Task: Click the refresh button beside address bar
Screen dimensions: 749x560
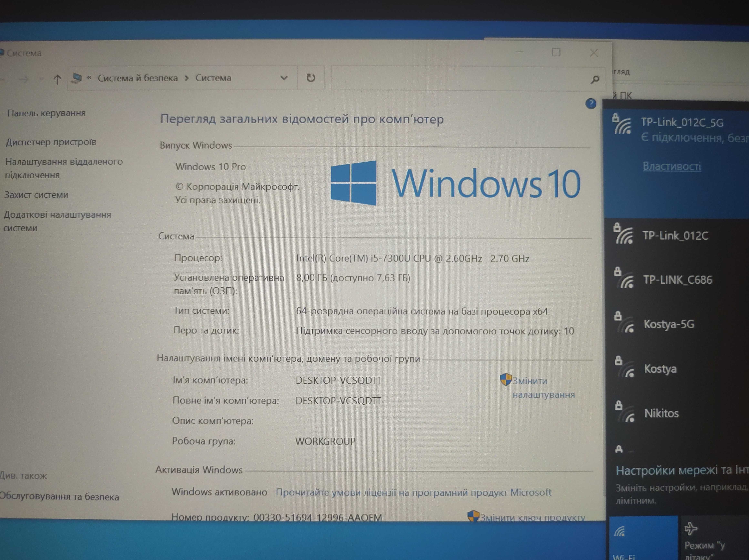Action: click(x=311, y=78)
